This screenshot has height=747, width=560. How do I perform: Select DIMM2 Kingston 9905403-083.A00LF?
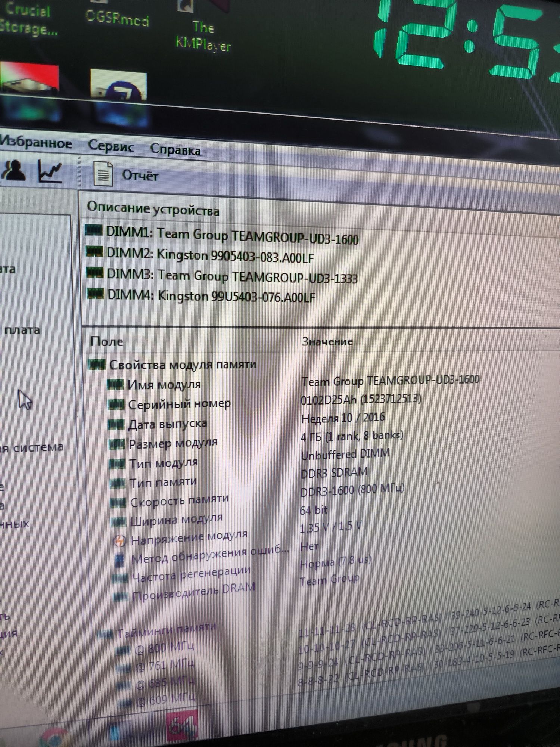tap(200, 255)
